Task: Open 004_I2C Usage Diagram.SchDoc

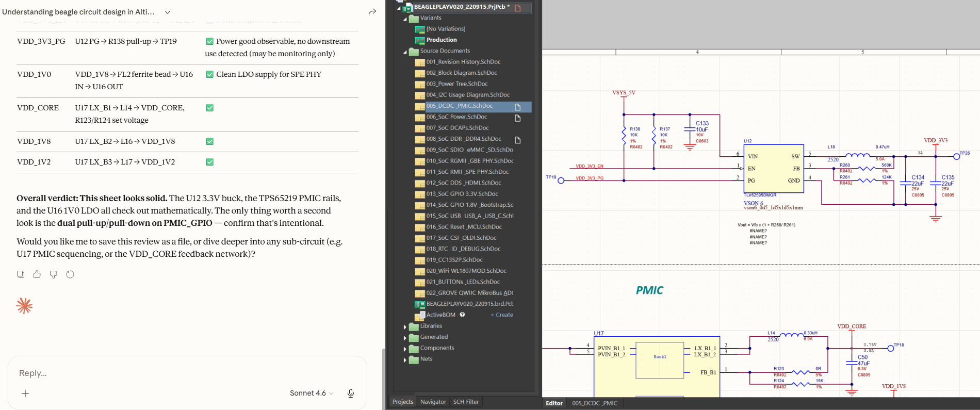Action: click(468, 95)
